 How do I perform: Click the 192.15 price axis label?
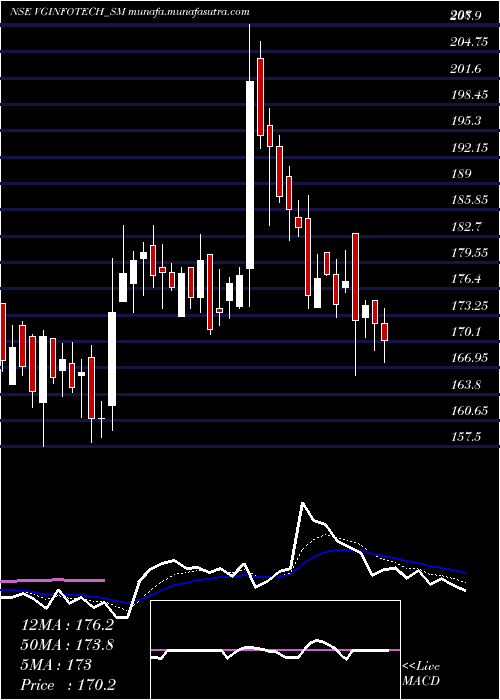(469, 148)
